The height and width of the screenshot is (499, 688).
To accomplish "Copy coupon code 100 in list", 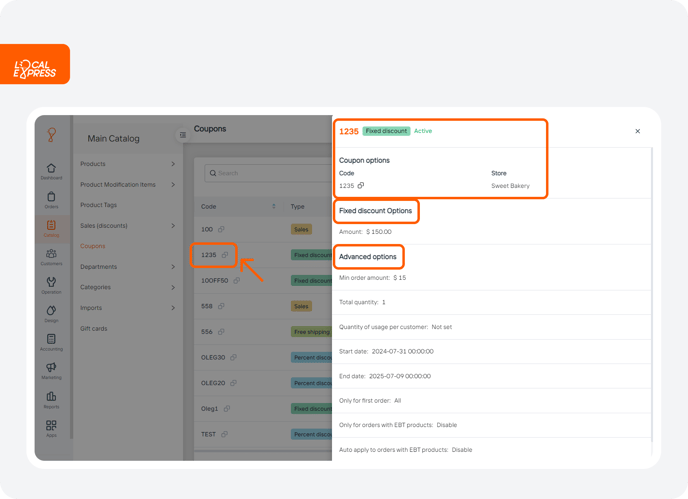I will [x=221, y=229].
